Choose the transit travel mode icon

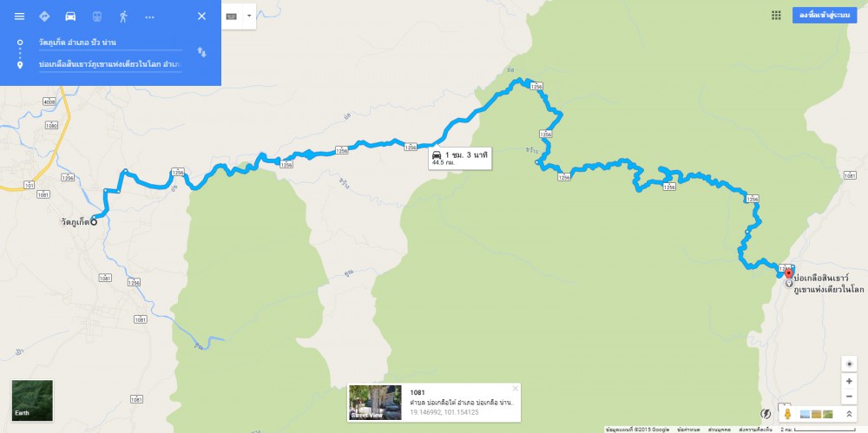pos(97,16)
